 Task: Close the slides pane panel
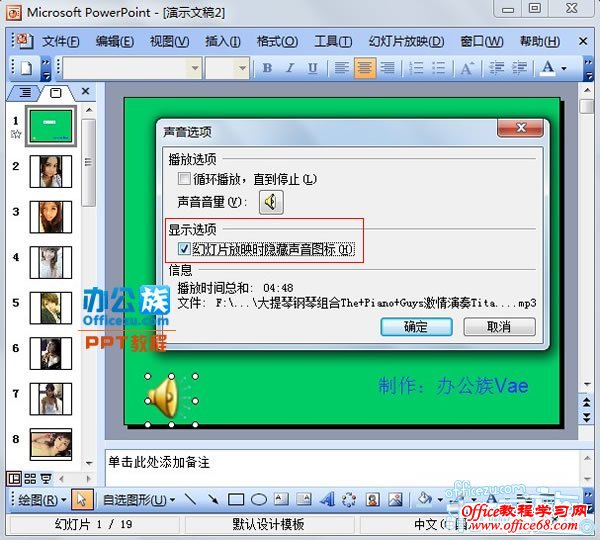coord(85,91)
